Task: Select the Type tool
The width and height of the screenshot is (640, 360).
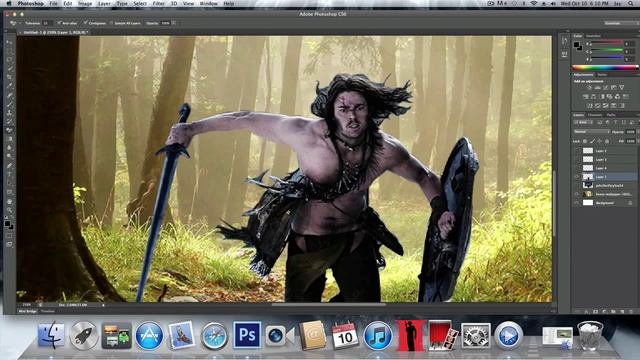Action: coord(9,174)
